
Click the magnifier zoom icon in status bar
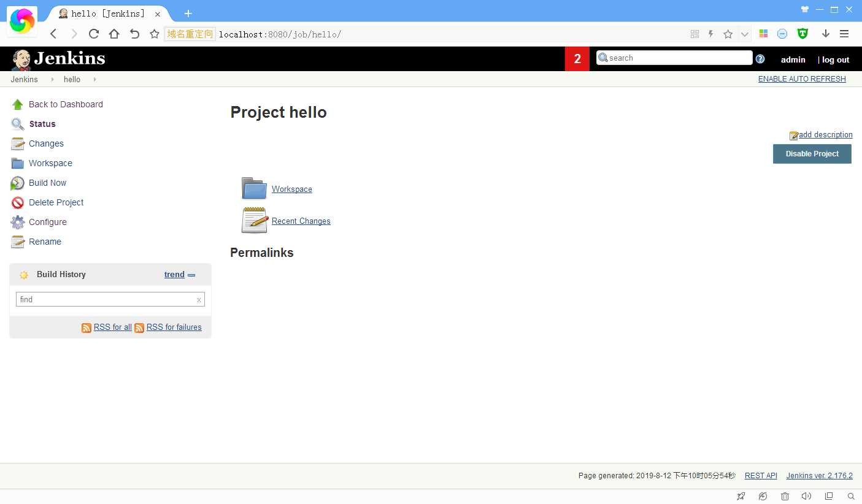pyautogui.click(x=851, y=496)
